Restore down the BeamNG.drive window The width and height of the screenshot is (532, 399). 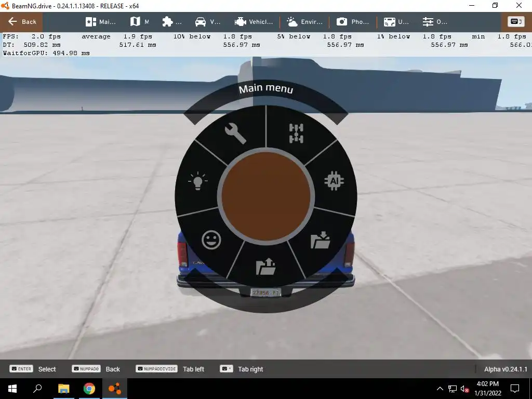495,5
